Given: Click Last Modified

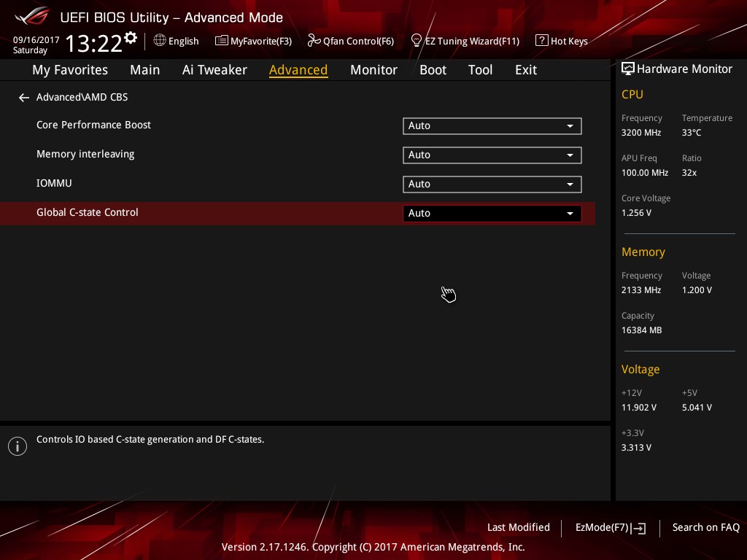Looking at the screenshot, I should [x=519, y=528].
